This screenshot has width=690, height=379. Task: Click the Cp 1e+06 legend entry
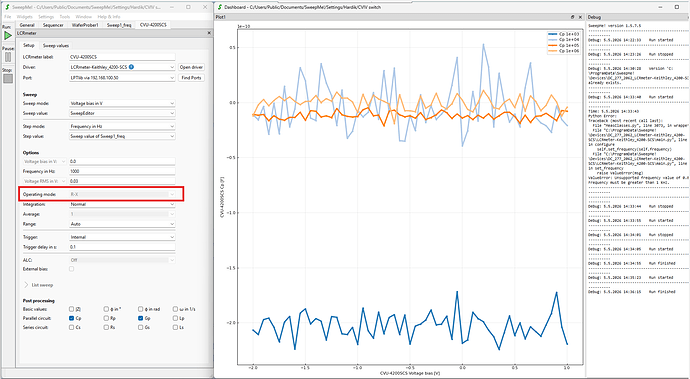(564, 51)
